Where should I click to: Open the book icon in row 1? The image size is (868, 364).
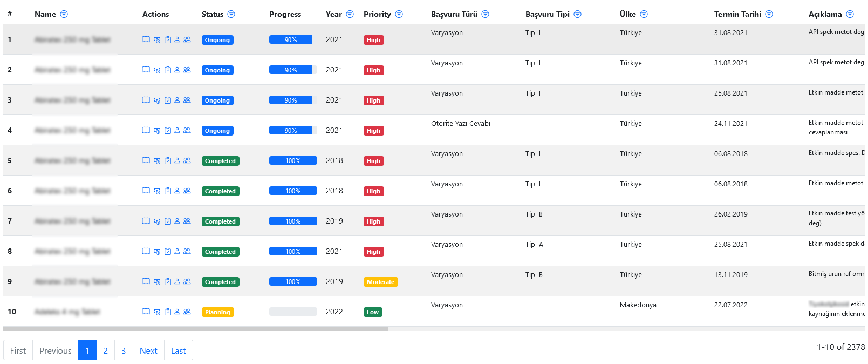[146, 39]
